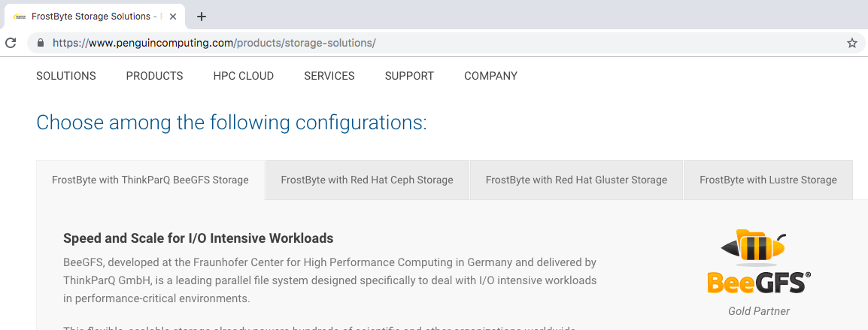This screenshot has height=330, width=868.
Task: Go to the SERVICES menu item
Action: click(329, 76)
